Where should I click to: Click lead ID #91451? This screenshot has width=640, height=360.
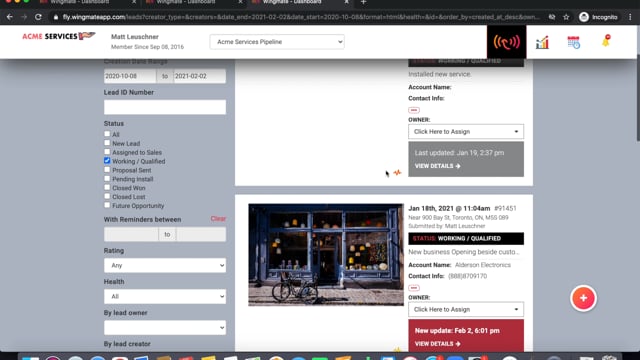tap(505, 208)
